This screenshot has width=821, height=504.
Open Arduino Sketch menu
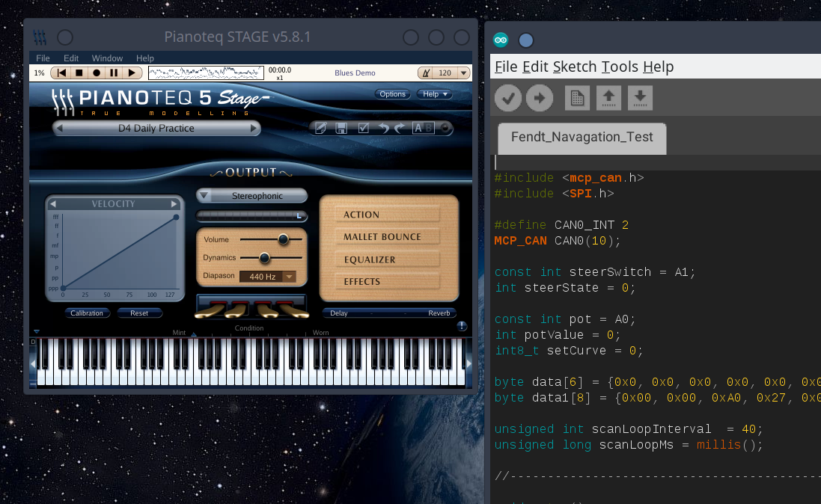coord(574,67)
